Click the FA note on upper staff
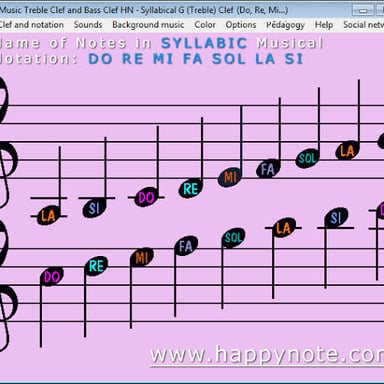The height and width of the screenshot is (384, 384). click(268, 169)
